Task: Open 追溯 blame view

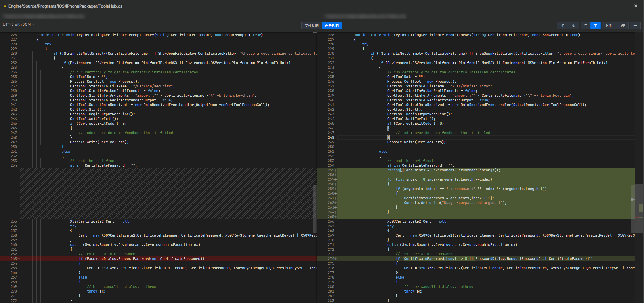Action: tap(609, 26)
